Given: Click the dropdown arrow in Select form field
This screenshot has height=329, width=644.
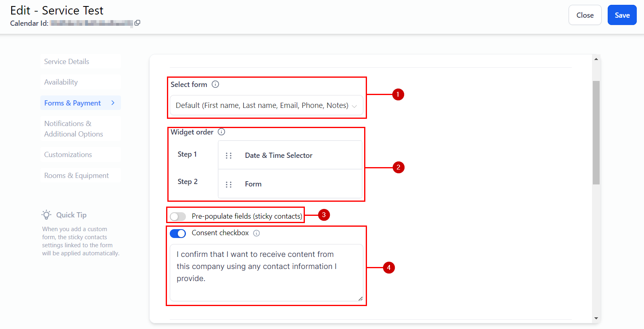Looking at the screenshot, I should (x=354, y=106).
